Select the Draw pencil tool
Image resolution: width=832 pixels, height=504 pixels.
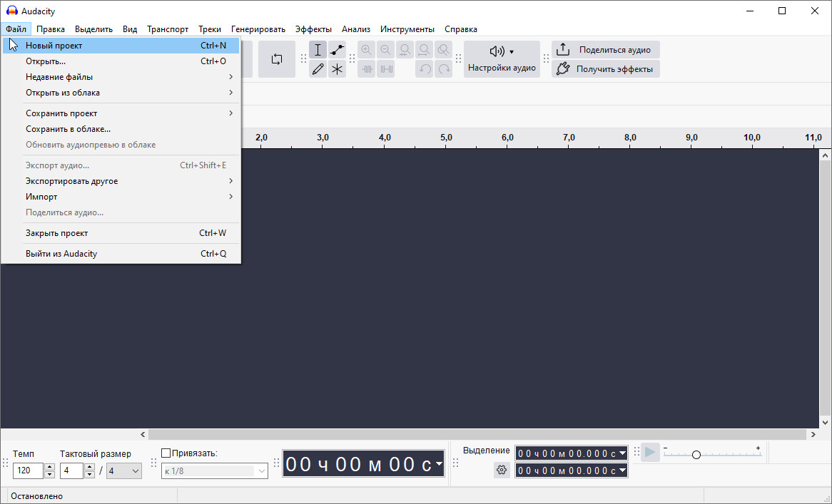click(318, 69)
